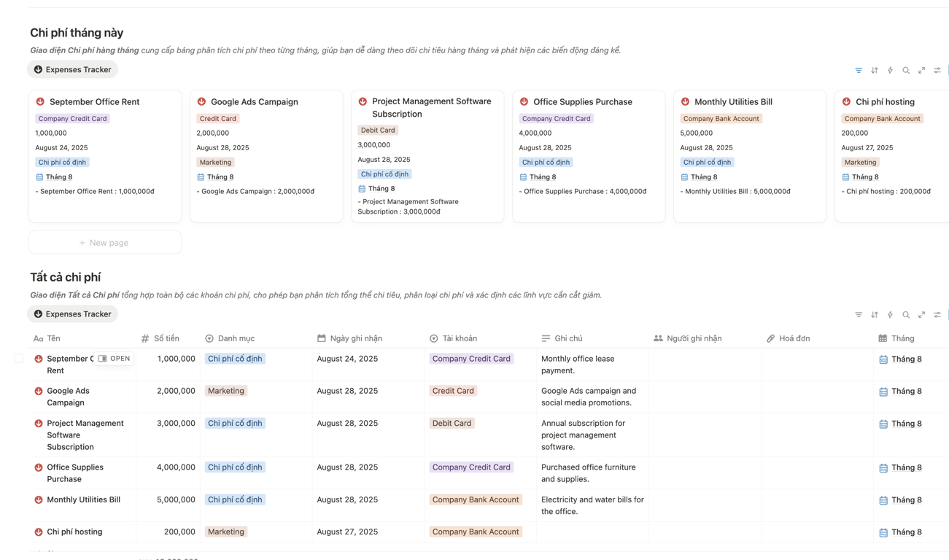Open Tháng 8 link in Chi phí hosting table row
The width and height of the screenshot is (949, 560).
(906, 532)
